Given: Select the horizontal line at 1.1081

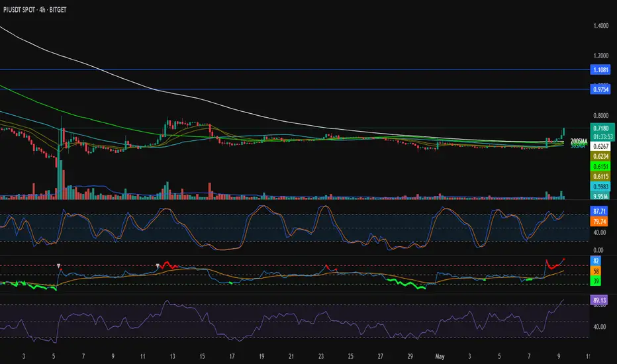Looking at the screenshot, I should 295,69.
